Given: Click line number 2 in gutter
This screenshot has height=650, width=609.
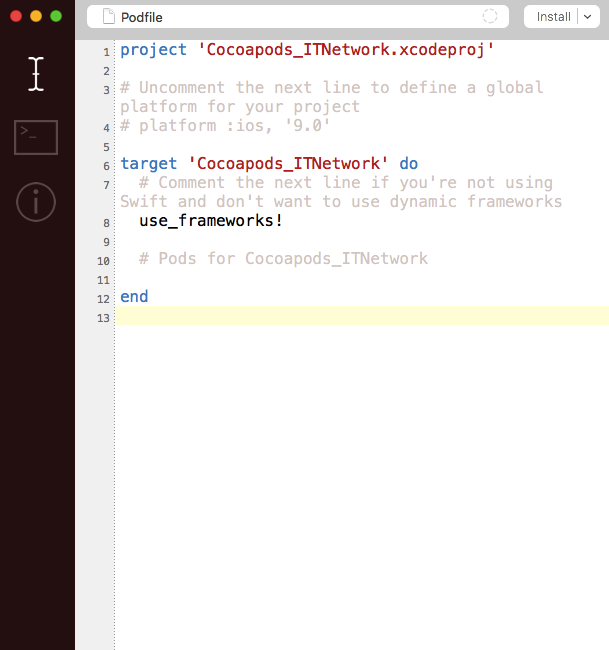Looking at the screenshot, I should 107,71.
